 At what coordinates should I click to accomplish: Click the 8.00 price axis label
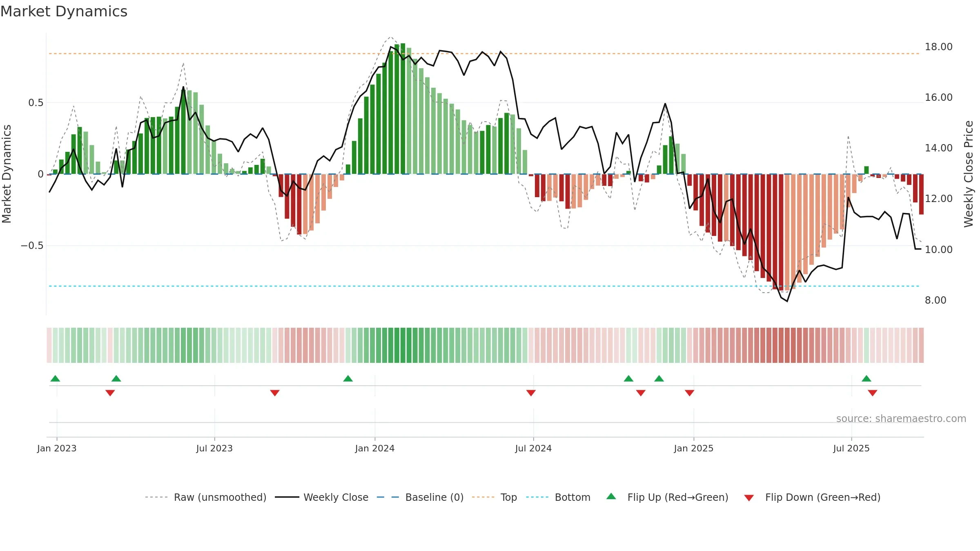935,300
